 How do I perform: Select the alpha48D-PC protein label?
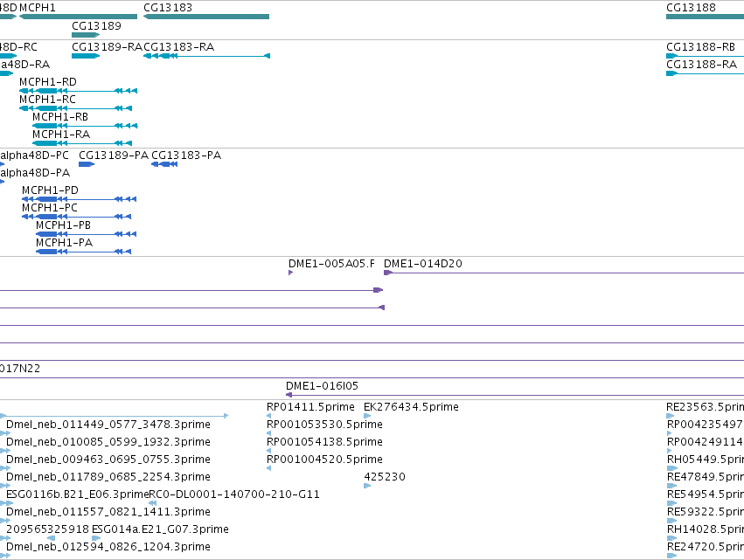[x=34, y=156]
